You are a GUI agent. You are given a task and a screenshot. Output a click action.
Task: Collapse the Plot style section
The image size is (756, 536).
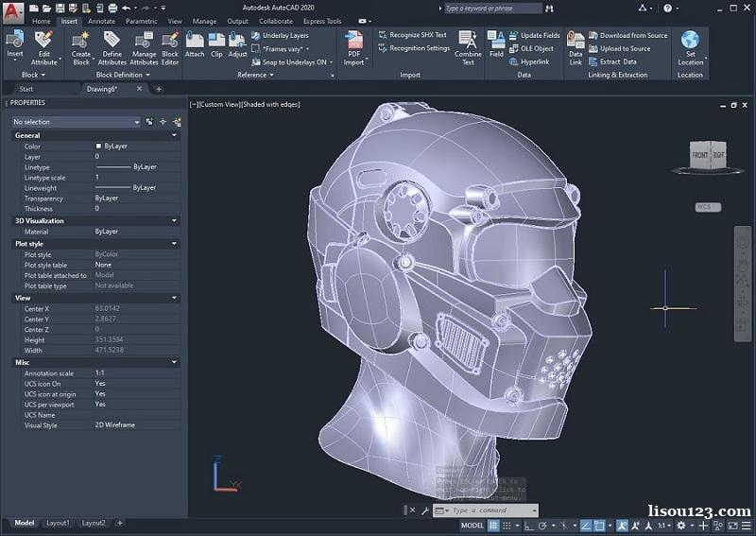(174, 244)
